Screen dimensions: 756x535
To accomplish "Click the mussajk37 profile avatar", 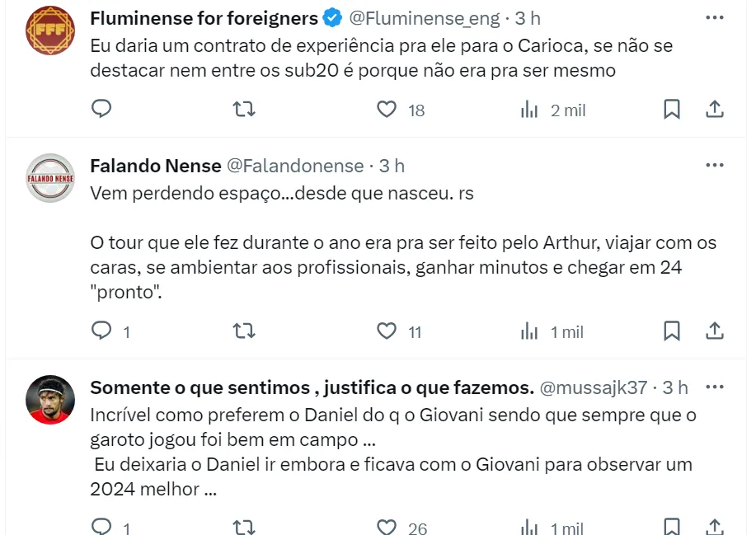I will [50, 400].
